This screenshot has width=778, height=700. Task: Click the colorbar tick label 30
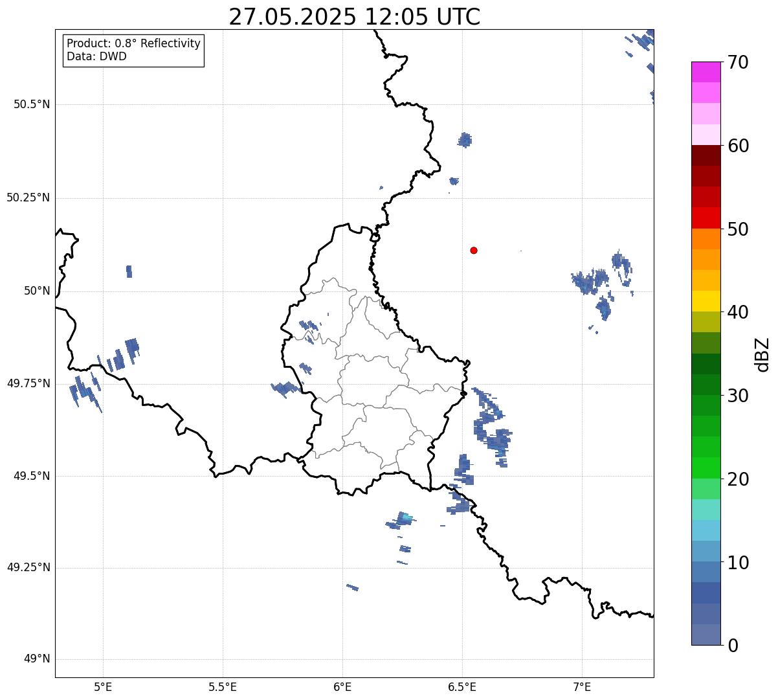pos(738,396)
